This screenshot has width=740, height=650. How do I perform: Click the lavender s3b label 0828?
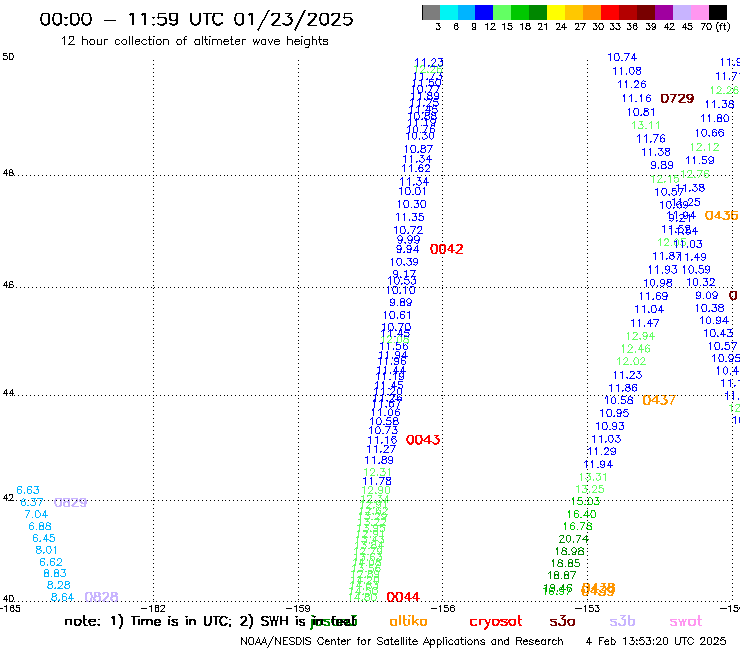coord(101,597)
